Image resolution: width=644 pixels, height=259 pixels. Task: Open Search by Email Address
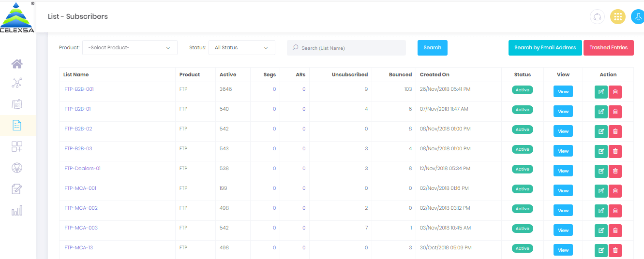(545, 48)
